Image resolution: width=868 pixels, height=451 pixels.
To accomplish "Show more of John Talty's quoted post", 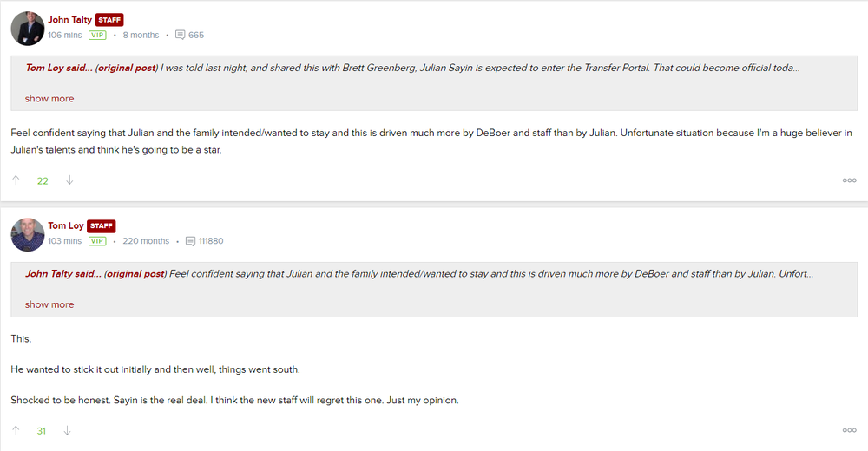I will point(49,304).
